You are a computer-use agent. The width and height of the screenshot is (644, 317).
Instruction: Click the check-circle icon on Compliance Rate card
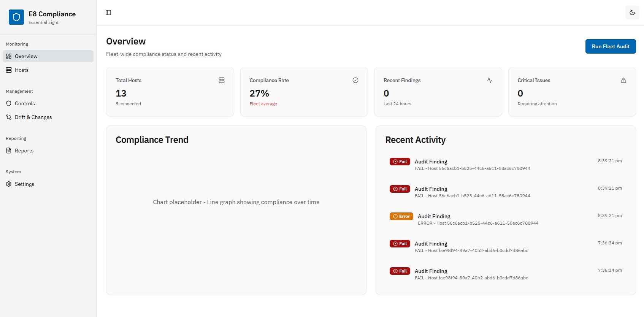(x=355, y=80)
